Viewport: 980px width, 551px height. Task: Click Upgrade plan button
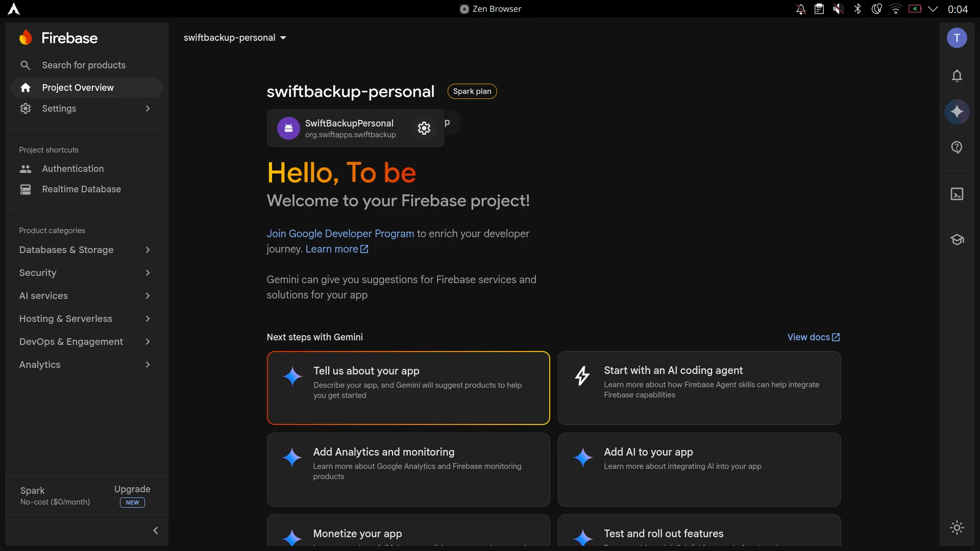pos(132,495)
